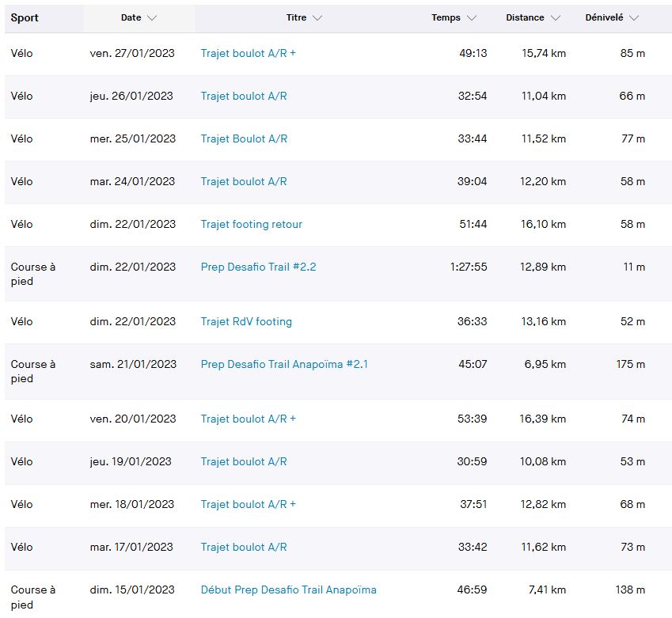
Task: Open Début Prep Desafio Trail Anapoïma
Action: (x=288, y=590)
